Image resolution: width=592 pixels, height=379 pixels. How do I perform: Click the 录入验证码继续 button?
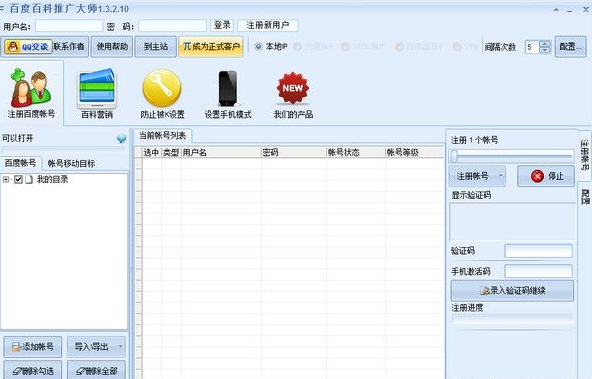(512, 290)
